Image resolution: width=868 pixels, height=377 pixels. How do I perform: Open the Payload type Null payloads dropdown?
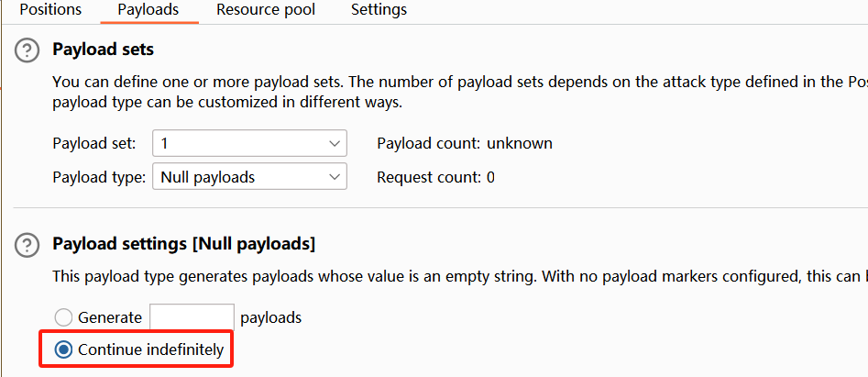click(x=249, y=177)
